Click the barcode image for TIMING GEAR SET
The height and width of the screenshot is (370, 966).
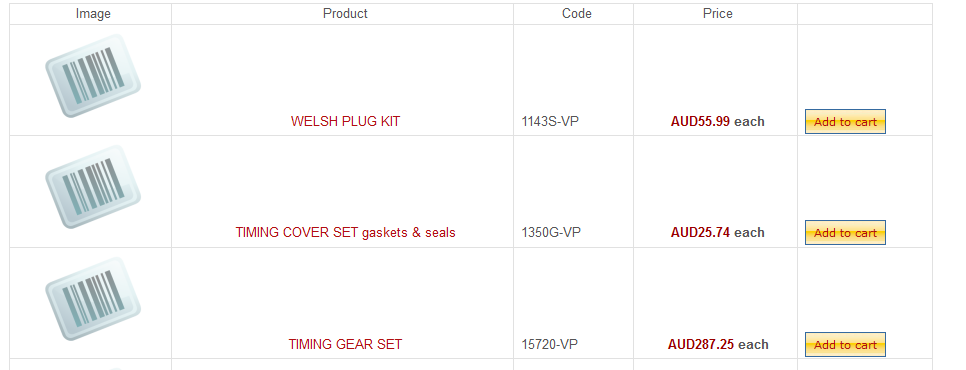tap(93, 299)
